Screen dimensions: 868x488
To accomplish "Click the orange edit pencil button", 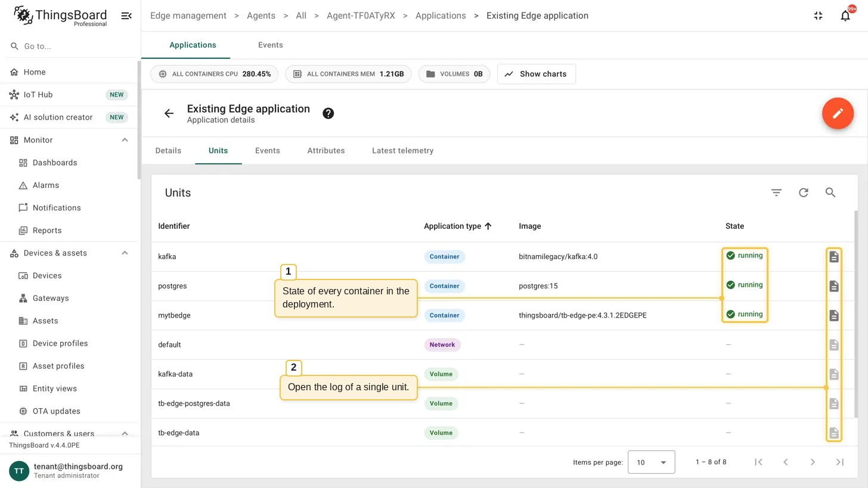I will click(x=838, y=113).
